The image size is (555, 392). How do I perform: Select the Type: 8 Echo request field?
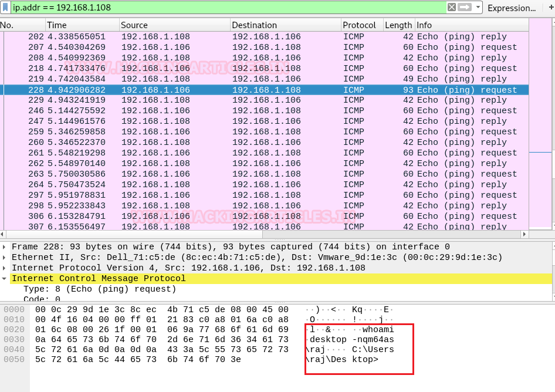(x=100, y=289)
